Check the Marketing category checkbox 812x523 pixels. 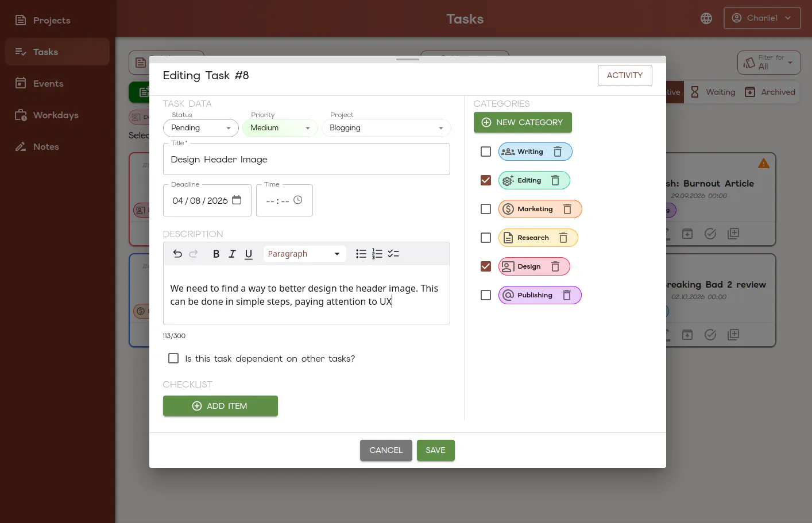[486, 209]
